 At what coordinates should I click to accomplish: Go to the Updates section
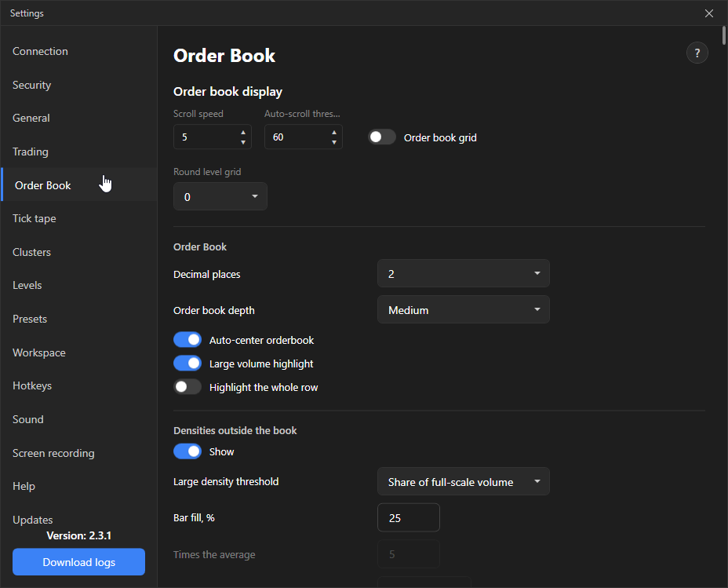(32, 520)
